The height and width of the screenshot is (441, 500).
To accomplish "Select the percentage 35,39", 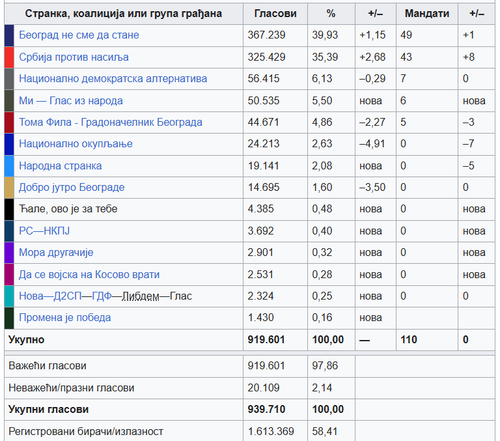I will click(325, 57).
